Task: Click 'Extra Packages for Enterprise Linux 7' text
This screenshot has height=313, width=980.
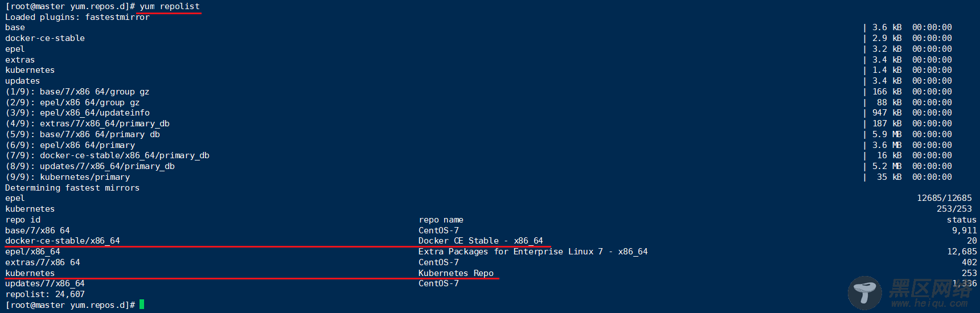Action: point(510,252)
